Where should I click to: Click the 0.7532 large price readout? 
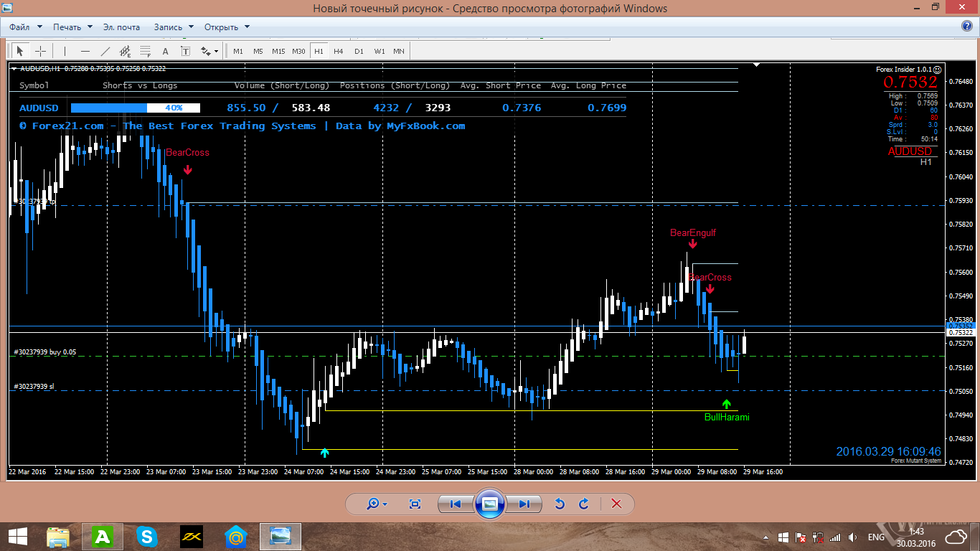(x=910, y=82)
